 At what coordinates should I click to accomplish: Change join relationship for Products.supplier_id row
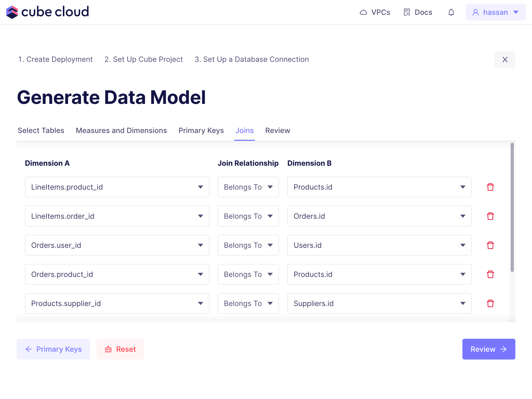[x=248, y=303]
